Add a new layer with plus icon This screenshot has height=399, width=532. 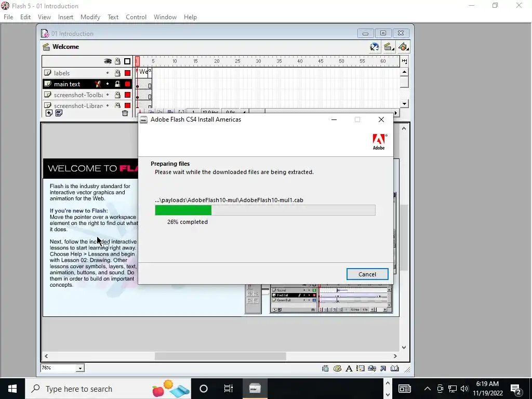click(49, 113)
